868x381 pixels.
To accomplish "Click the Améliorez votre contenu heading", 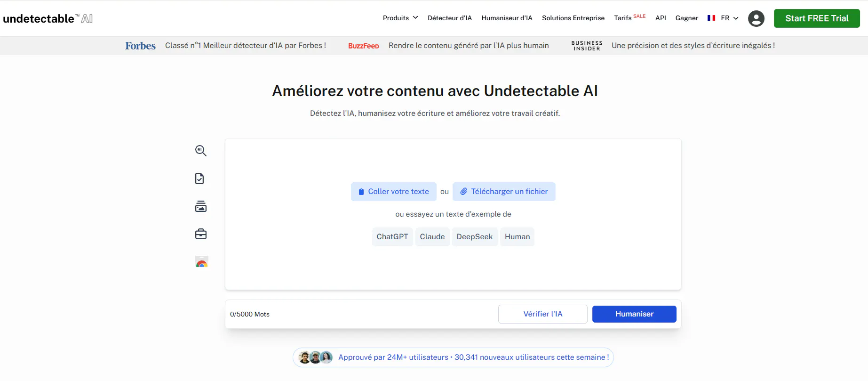I will [x=435, y=91].
